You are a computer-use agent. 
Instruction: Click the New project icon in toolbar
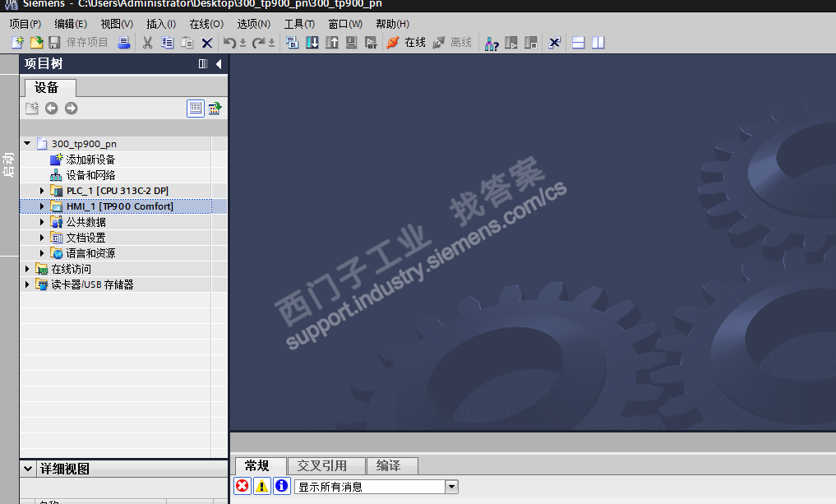click(x=17, y=42)
